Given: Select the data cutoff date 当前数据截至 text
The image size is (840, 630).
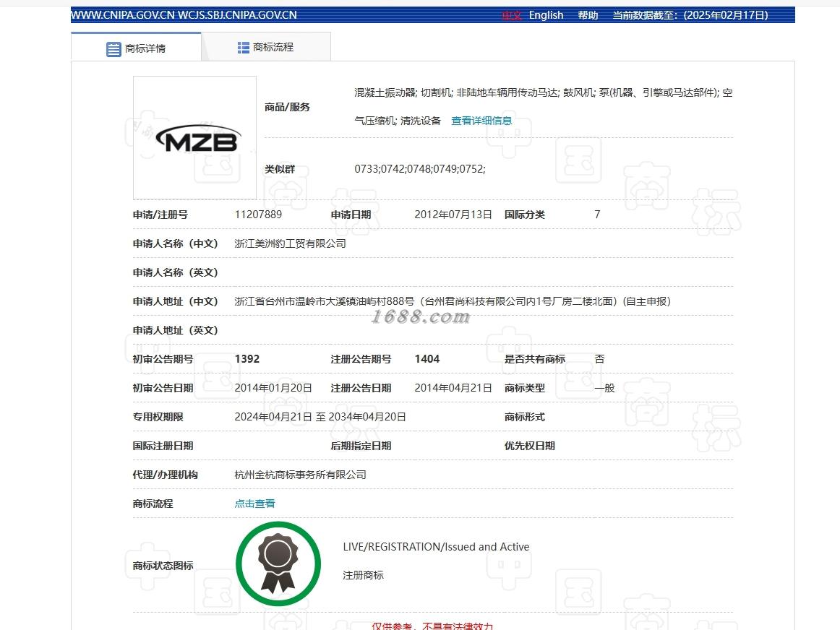Looking at the screenshot, I should [690, 15].
